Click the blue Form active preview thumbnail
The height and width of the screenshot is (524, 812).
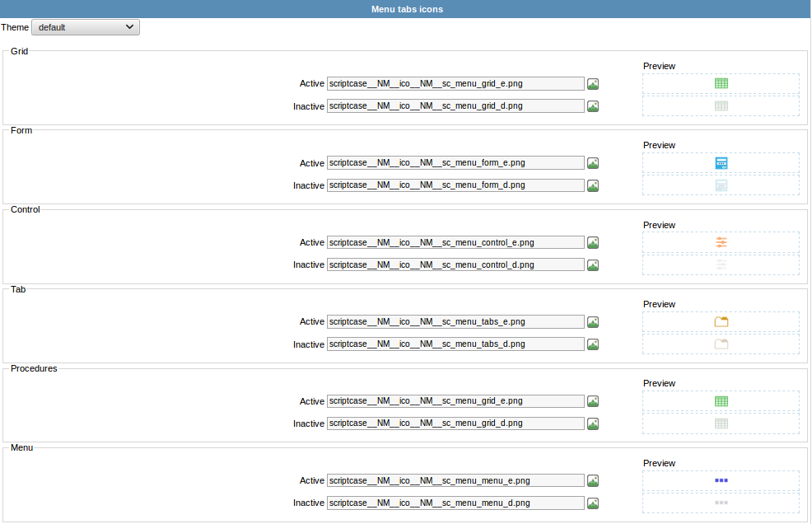[x=721, y=163]
